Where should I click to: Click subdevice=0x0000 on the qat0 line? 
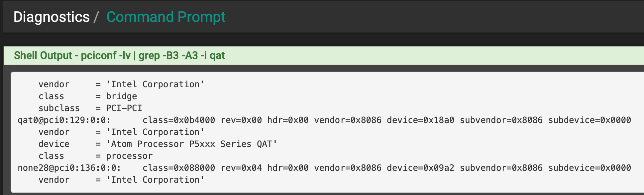[x=589, y=120]
